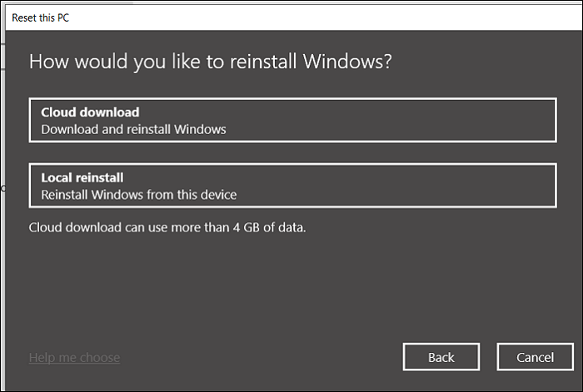The width and height of the screenshot is (583, 392).
Task: Choose the Local reinstall option
Action: (x=292, y=186)
